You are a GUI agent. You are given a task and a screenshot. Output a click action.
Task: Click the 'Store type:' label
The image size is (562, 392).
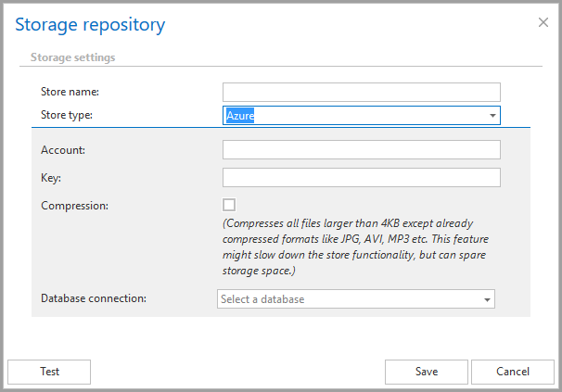[67, 115]
